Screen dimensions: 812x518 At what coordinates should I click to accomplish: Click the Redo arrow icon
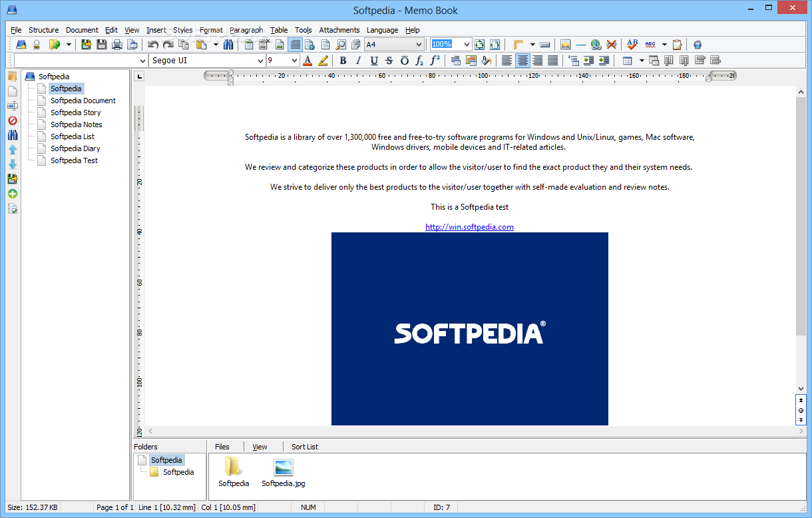pos(168,45)
